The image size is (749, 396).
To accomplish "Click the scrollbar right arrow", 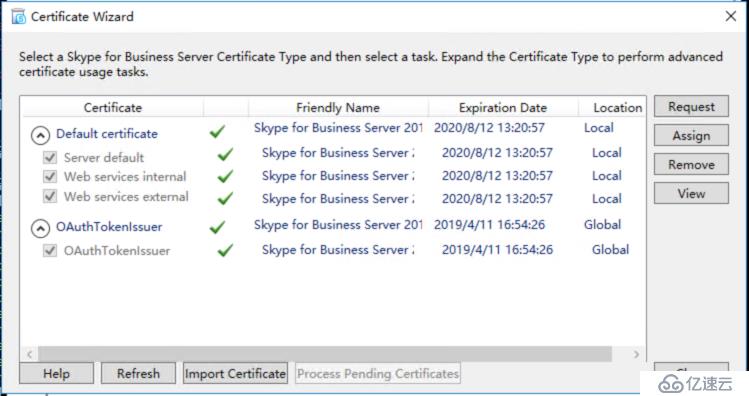I will (x=636, y=354).
